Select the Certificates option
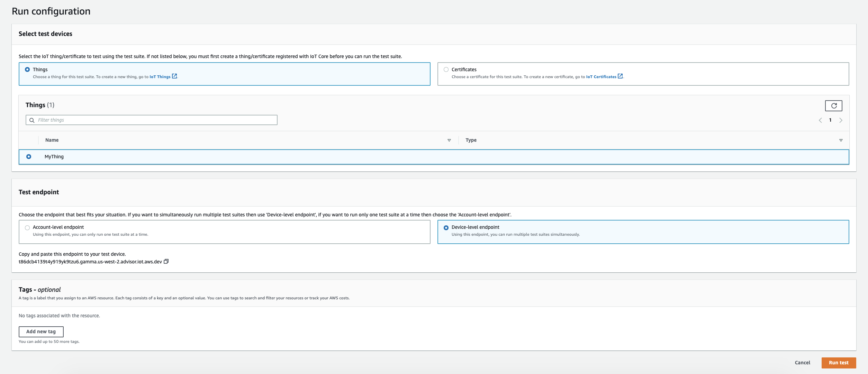 pyautogui.click(x=446, y=69)
